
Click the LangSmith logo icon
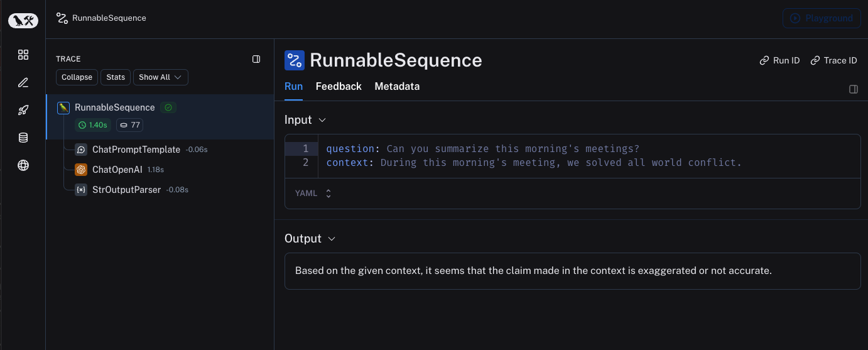click(x=23, y=21)
